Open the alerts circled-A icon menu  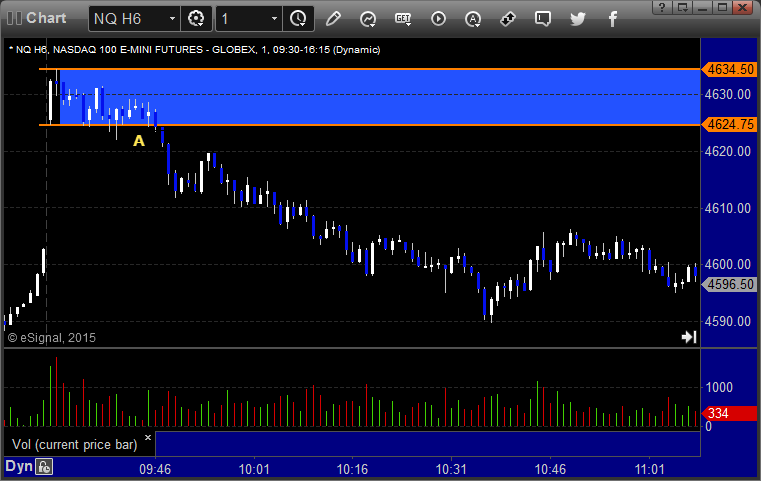pyautogui.click(x=473, y=19)
